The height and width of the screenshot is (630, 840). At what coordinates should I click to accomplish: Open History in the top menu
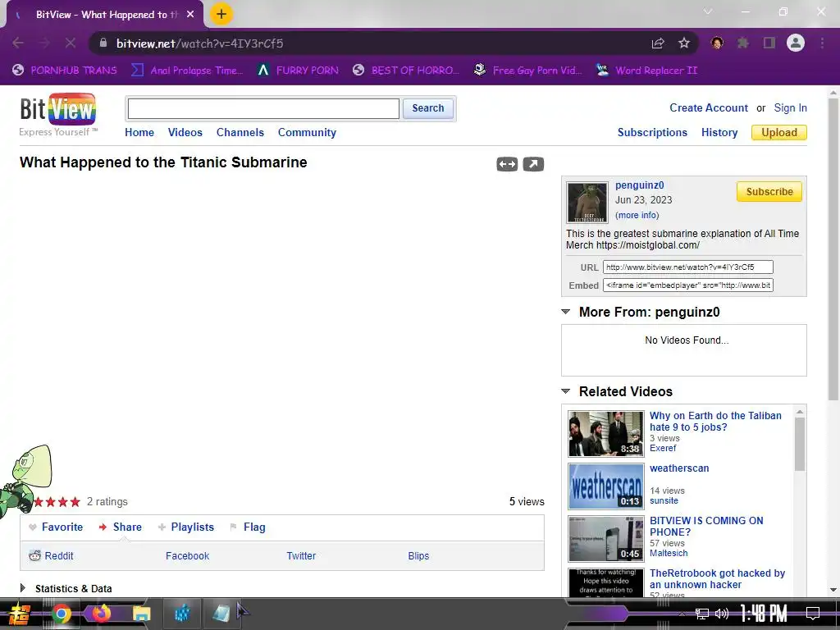click(x=719, y=132)
